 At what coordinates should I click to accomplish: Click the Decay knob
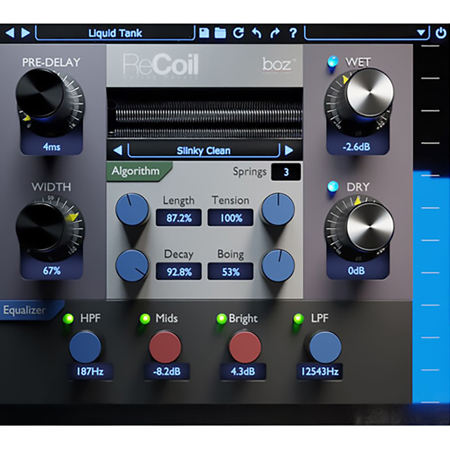[132, 266]
